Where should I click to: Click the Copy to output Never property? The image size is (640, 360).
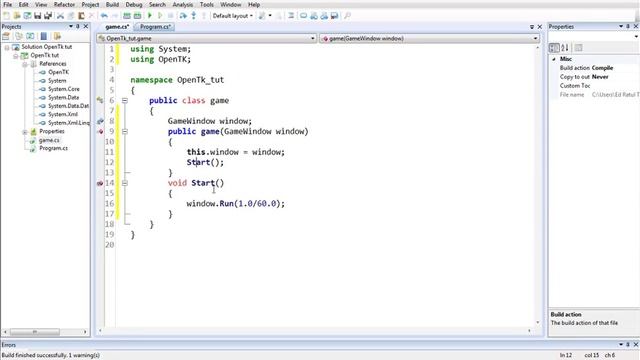600,77
